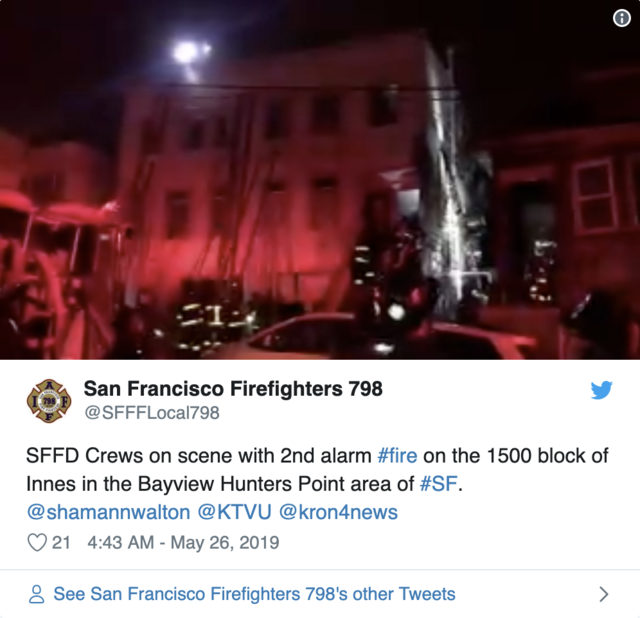This screenshot has height=618, width=640.
Task: Expand using the right chevron arrow
Action: (604, 594)
